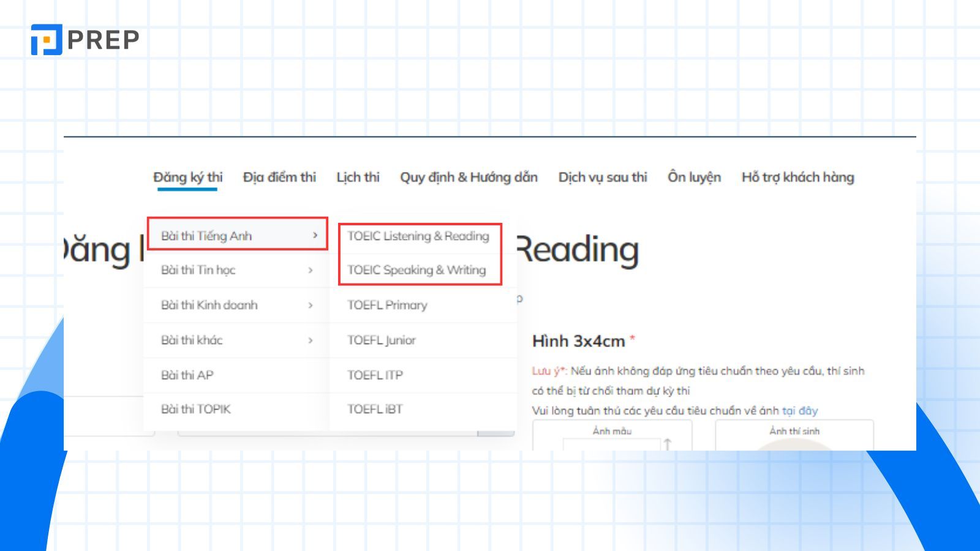Choose TOEFL Primary exam
Viewport: 980px width, 551px height.
pyautogui.click(x=387, y=305)
